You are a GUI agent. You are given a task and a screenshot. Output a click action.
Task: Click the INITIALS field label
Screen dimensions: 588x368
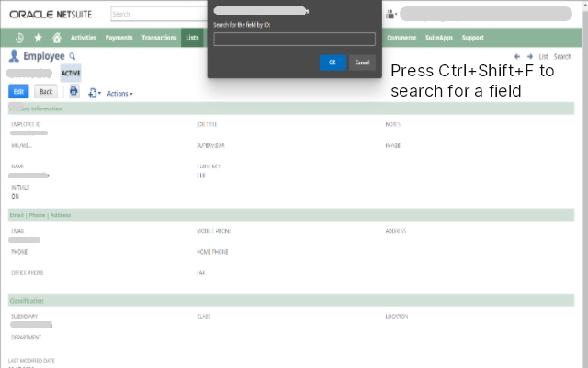pos(20,188)
